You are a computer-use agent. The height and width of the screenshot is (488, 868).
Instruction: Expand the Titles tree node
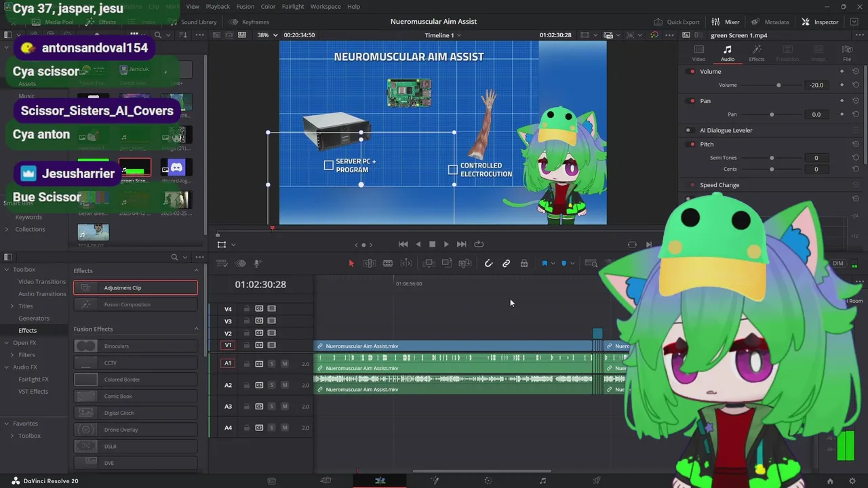(x=12, y=306)
